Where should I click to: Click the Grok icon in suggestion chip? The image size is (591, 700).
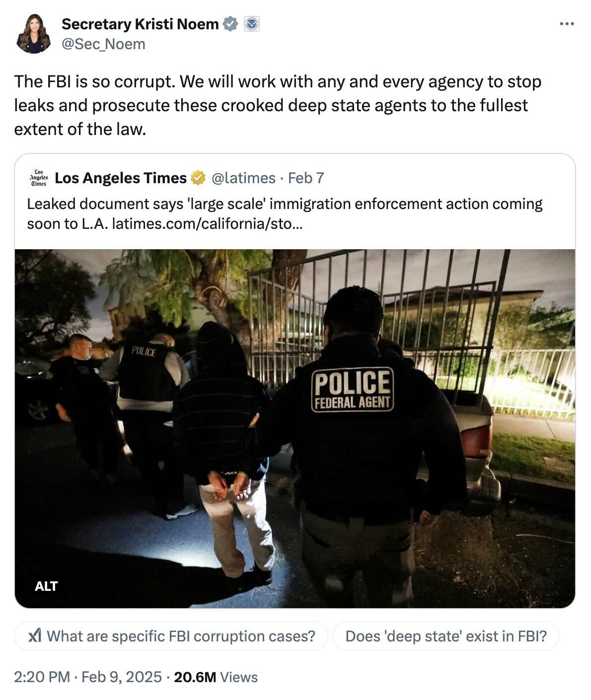click(34, 636)
